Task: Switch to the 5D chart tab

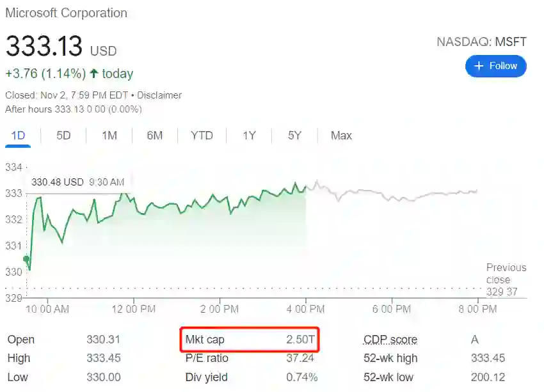Action: click(x=63, y=136)
